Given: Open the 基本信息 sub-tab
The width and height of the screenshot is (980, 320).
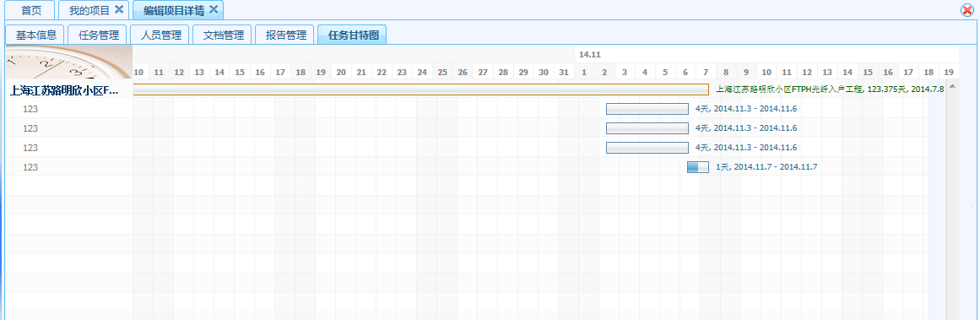Looking at the screenshot, I should pos(35,35).
